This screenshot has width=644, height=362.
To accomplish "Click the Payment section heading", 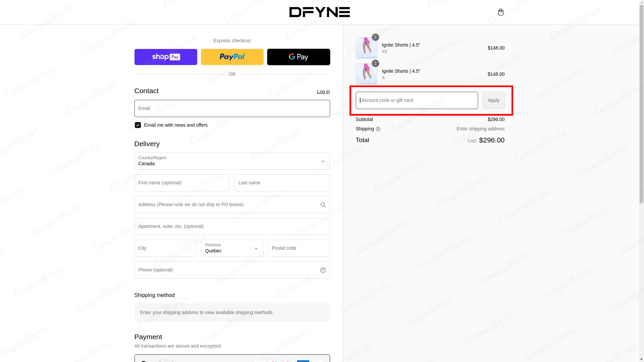I will pyautogui.click(x=148, y=337).
